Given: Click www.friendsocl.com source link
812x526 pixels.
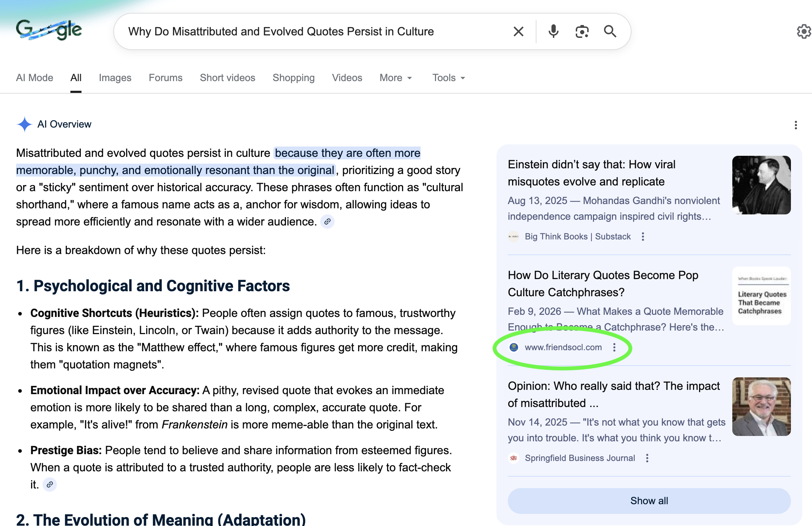Looking at the screenshot, I should click(x=563, y=347).
